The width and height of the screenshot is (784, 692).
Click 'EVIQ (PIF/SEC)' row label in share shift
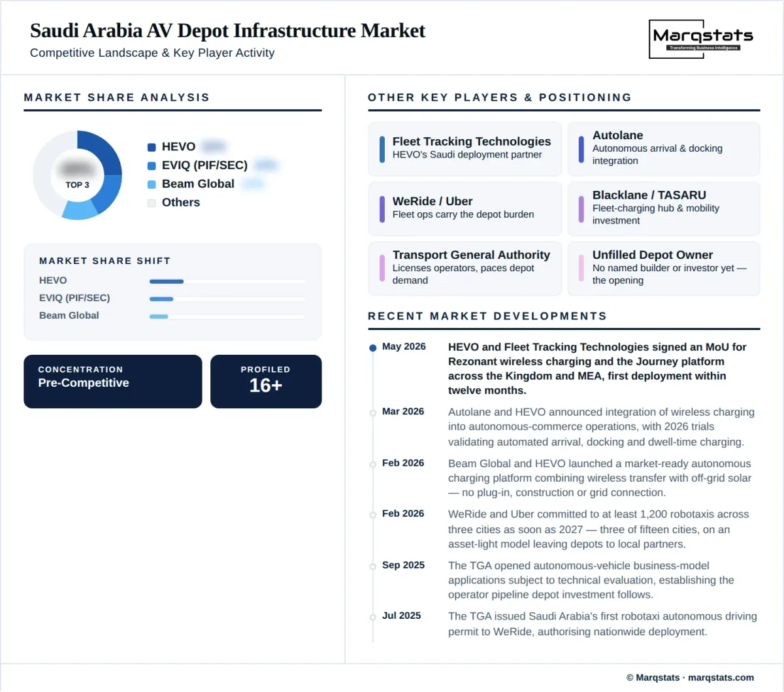[74, 298]
